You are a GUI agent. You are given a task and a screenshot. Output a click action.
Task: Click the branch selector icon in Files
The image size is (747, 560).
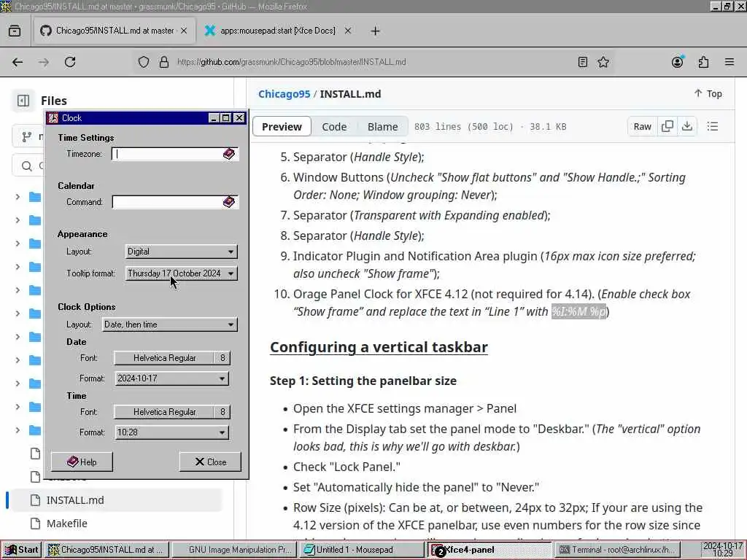point(27,137)
